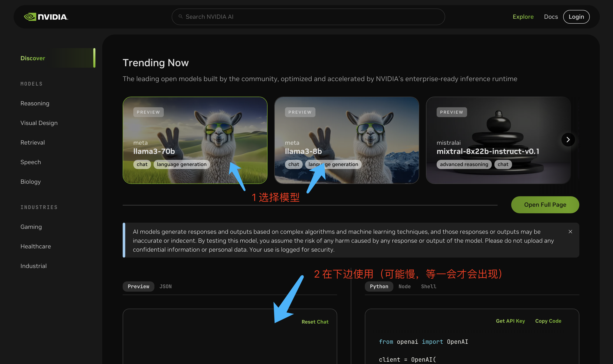Switch to the Node code tab

pos(404,286)
